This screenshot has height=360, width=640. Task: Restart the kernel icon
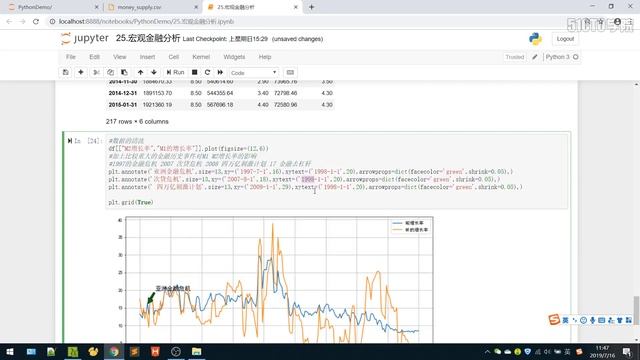pos(207,72)
